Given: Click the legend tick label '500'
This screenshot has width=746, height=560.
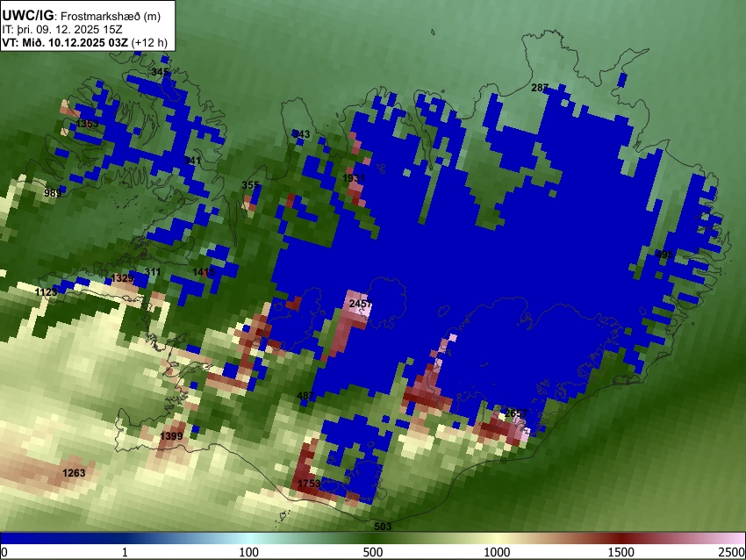Looking at the screenshot, I should 373,552.
